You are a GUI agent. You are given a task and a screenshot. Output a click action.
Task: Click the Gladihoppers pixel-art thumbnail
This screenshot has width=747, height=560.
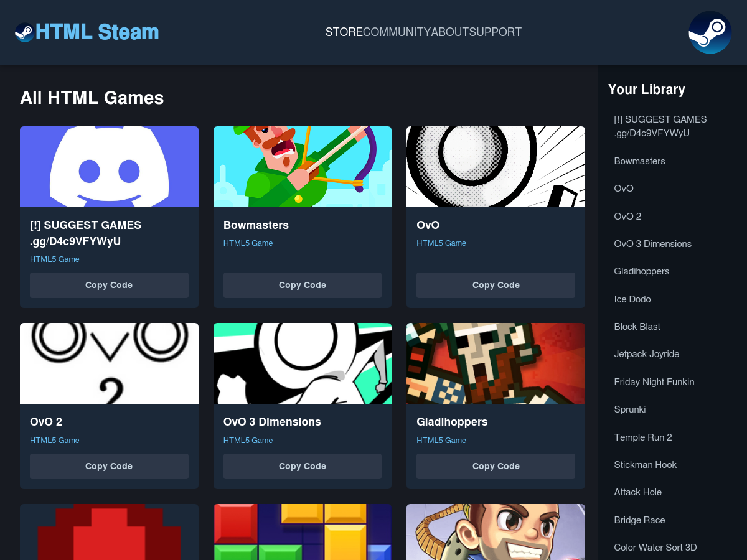click(x=496, y=363)
